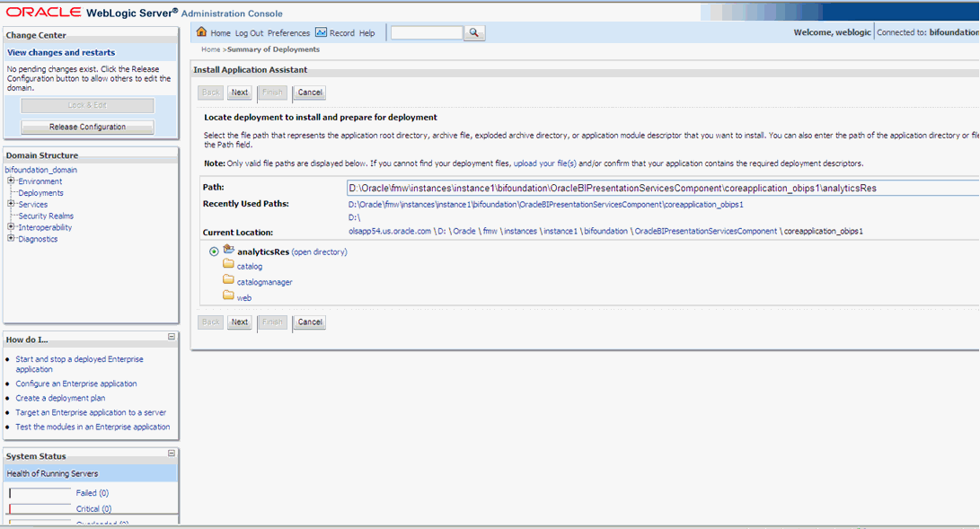Collapse the How do I panel
Image resolution: width=980 pixels, height=529 pixels.
[x=172, y=337]
